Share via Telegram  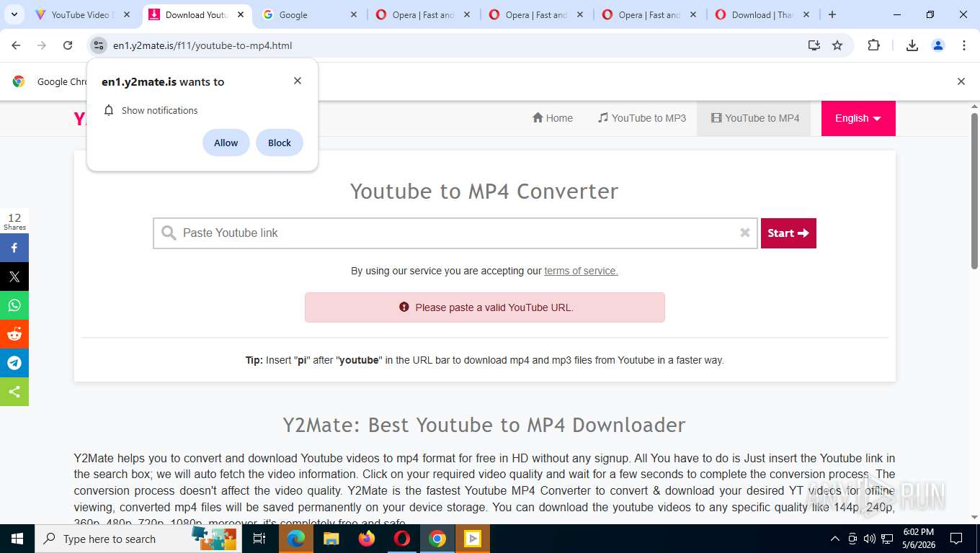click(14, 363)
